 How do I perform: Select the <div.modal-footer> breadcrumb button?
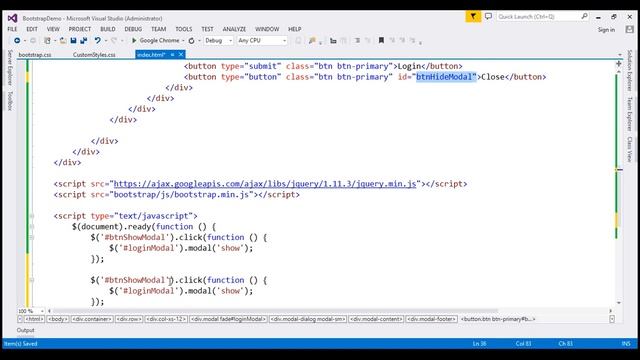point(431,319)
